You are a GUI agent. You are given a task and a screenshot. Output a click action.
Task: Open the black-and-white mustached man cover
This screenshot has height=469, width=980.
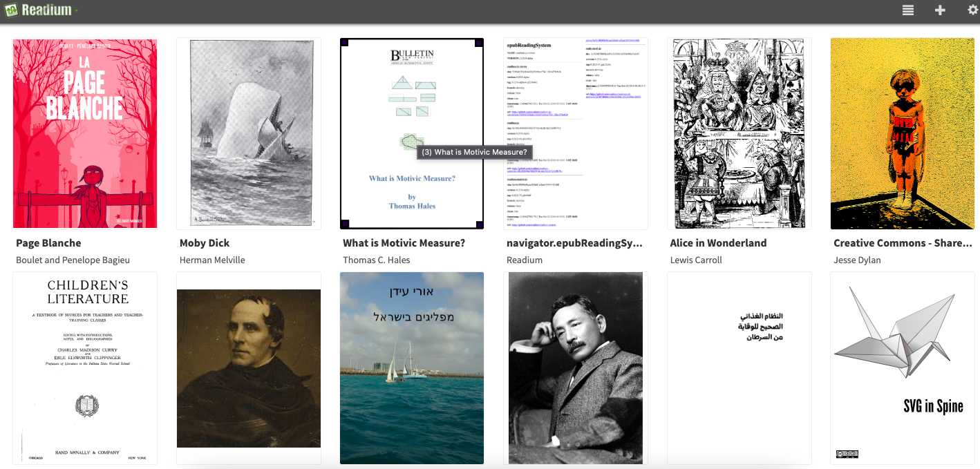pos(576,368)
